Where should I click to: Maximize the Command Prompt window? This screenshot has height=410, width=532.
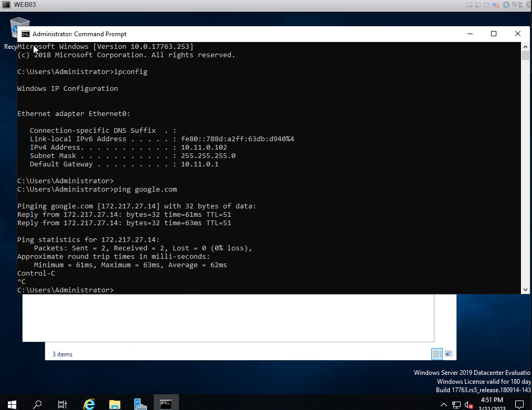[x=494, y=34]
